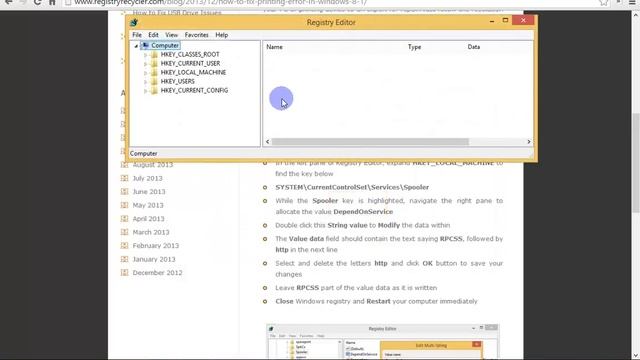Open the December 2012 archive link
640x360 pixels.
click(157, 273)
